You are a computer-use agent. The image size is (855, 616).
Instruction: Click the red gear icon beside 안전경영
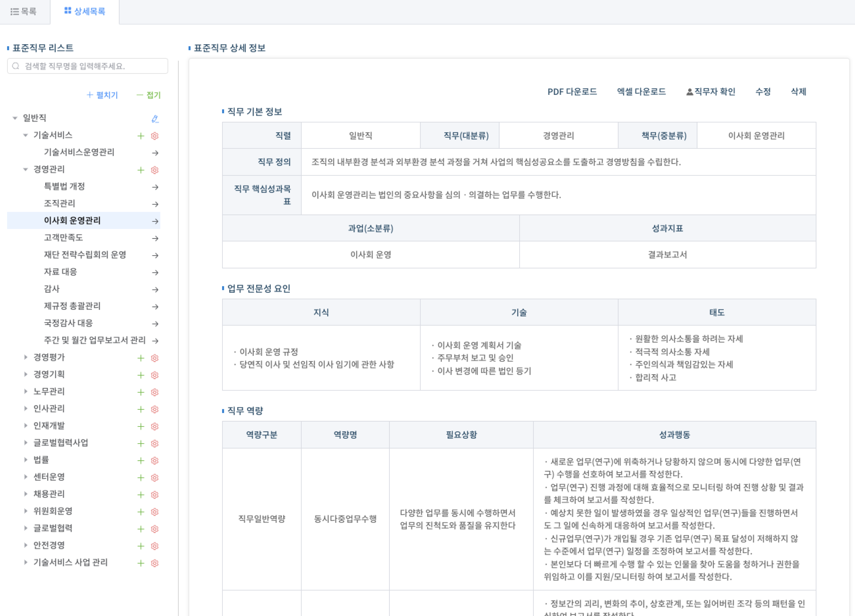pyautogui.click(x=154, y=546)
